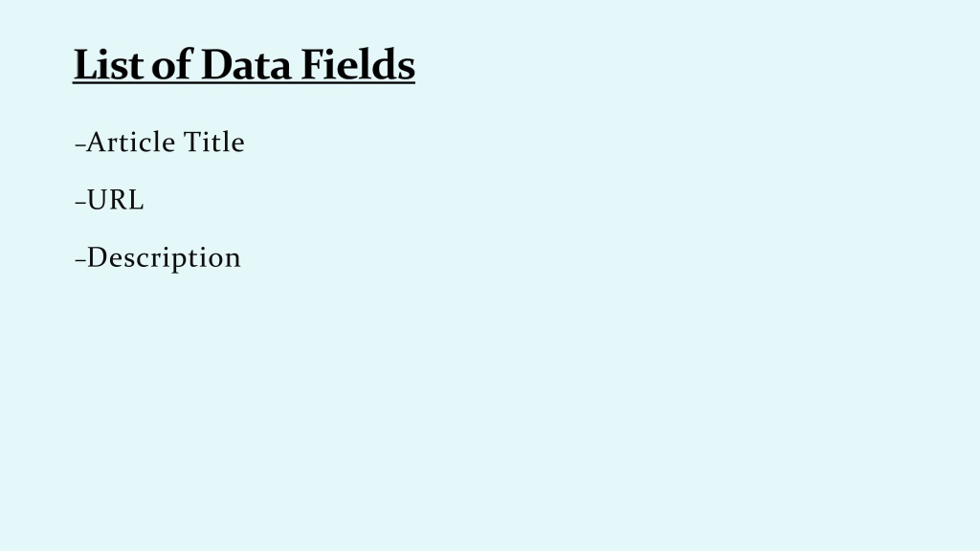Click the word "Article" in first item
This screenshot has width=980, height=551.
(x=130, y=142)
